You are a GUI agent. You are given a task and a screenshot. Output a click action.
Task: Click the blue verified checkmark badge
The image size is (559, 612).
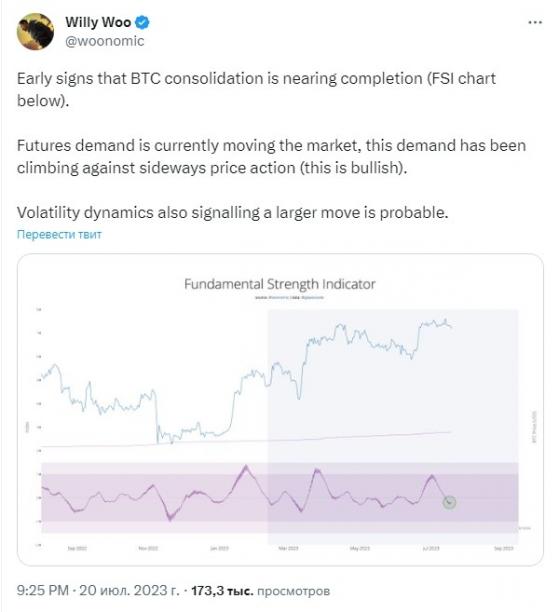[x=142, y=23]
